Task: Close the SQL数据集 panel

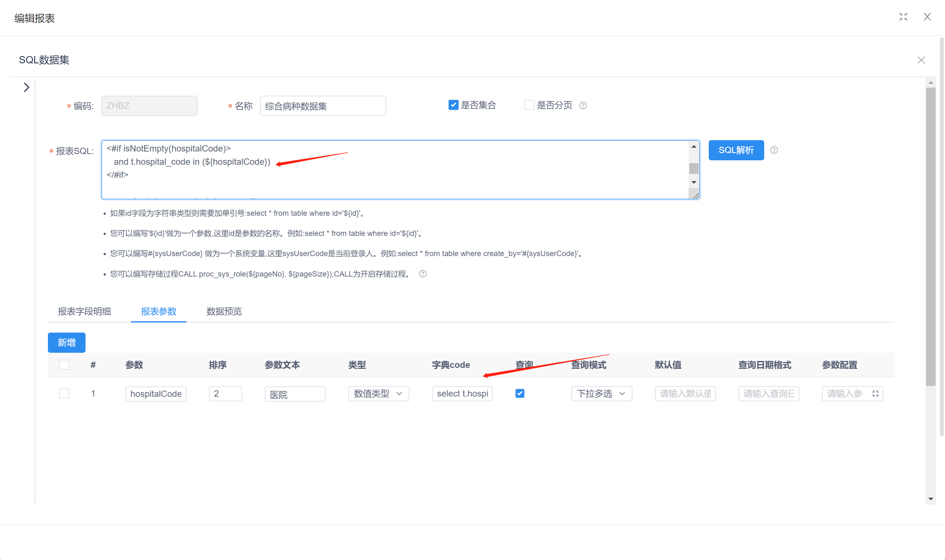Action: [921, 60]
